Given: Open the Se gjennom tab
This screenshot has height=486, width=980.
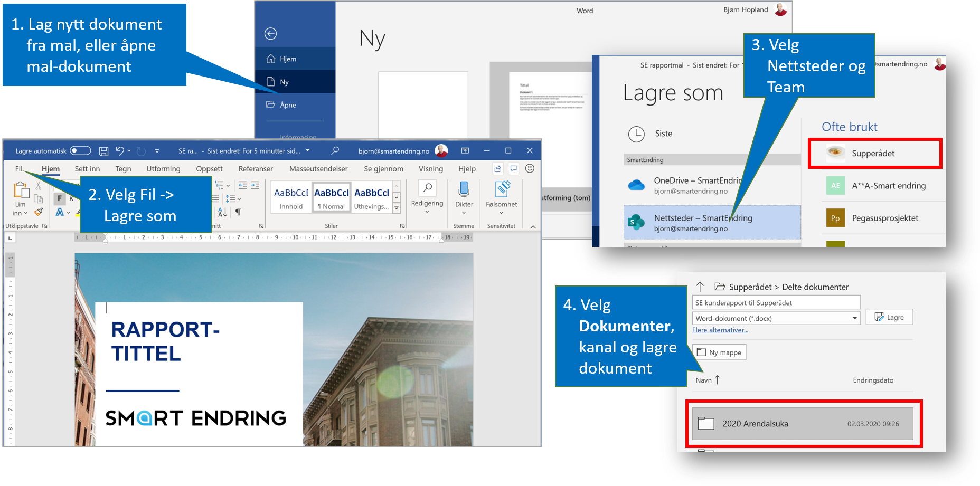Looking at the screenshot, I should tap(383, 169).
